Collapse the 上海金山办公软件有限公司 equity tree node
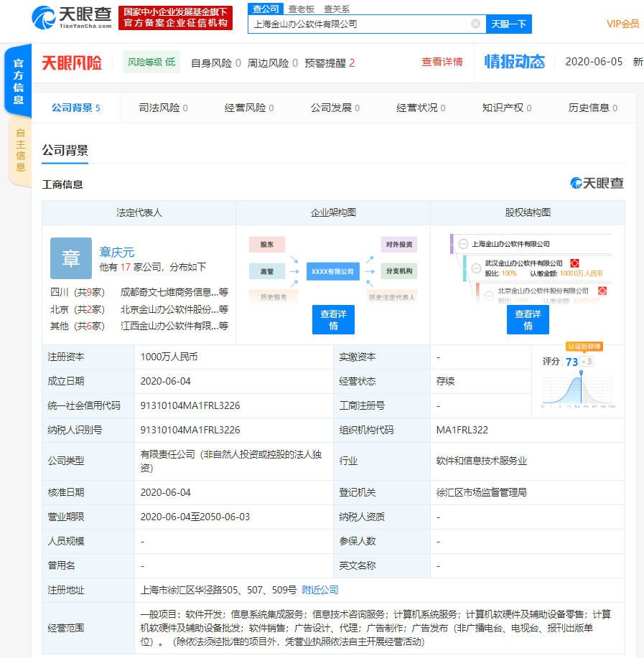Screen dimensions: 644x658 (x=464, y=244)
